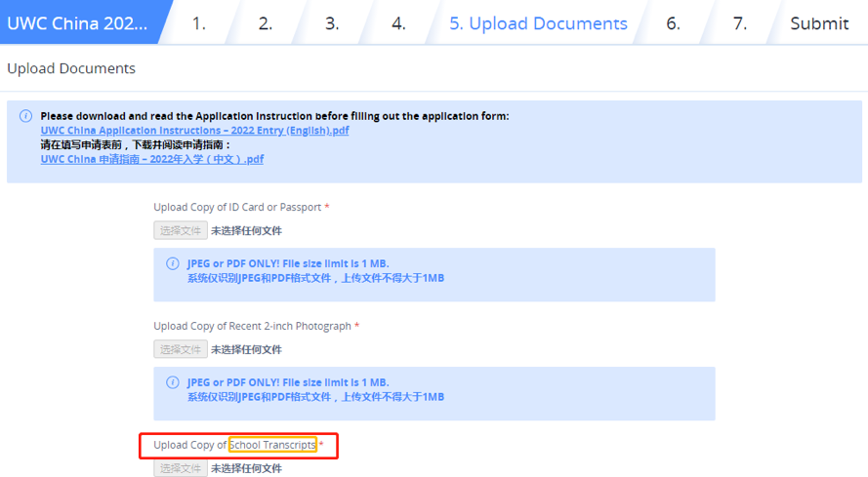Click the 请在填写申请表前 instruction line

[x=136, y=145]
